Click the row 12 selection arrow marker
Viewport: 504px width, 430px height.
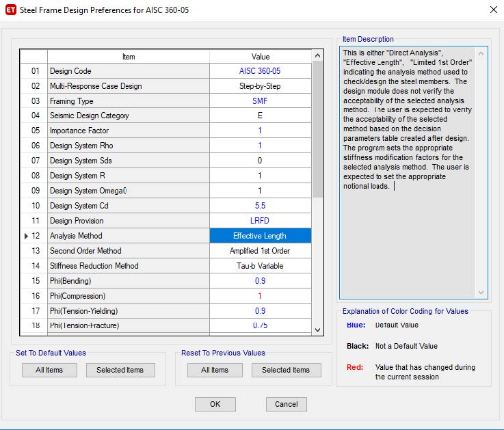click(x=27, y=236)
